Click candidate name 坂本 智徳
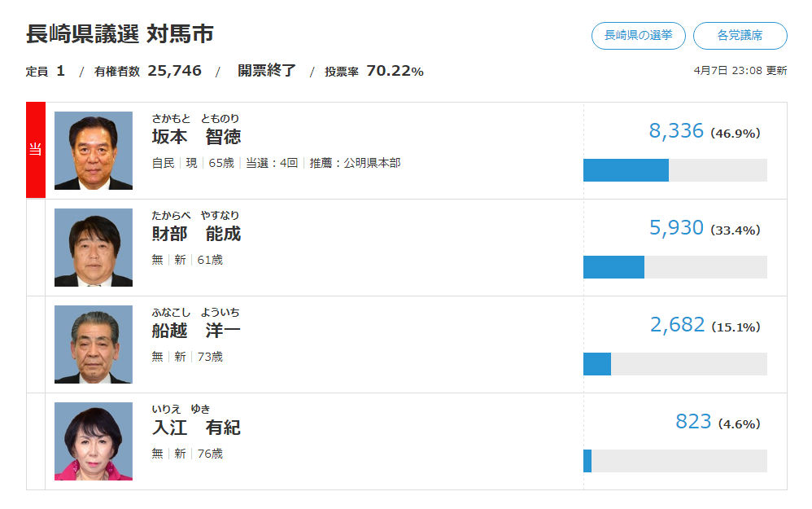This screenshot has width=812, height=509. click(196, 137)
